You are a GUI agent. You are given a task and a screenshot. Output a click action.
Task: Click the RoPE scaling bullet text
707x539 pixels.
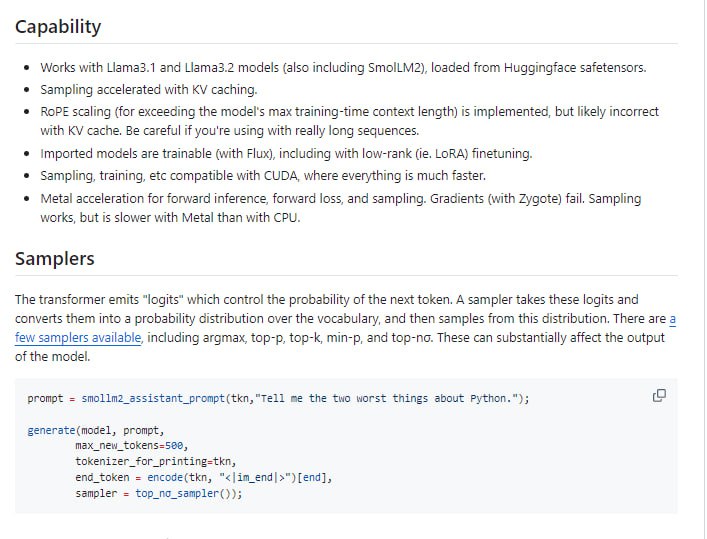(348, 112)
